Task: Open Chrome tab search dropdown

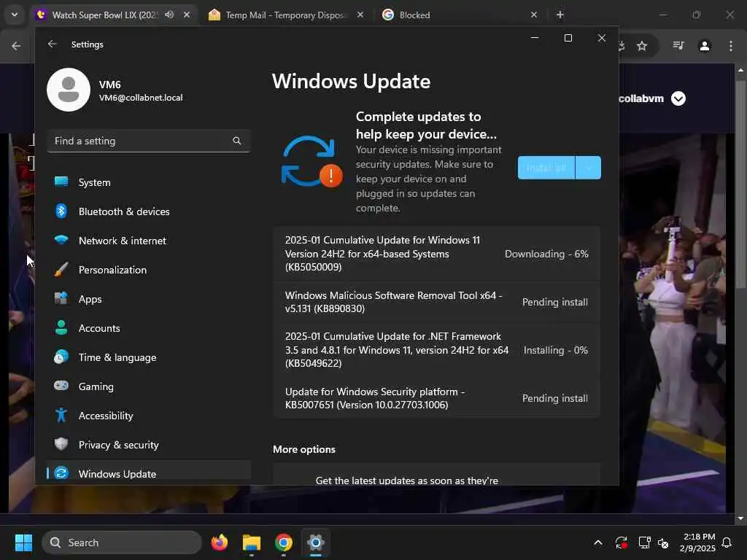Action: pyautogui.click(x=15, y=15)
